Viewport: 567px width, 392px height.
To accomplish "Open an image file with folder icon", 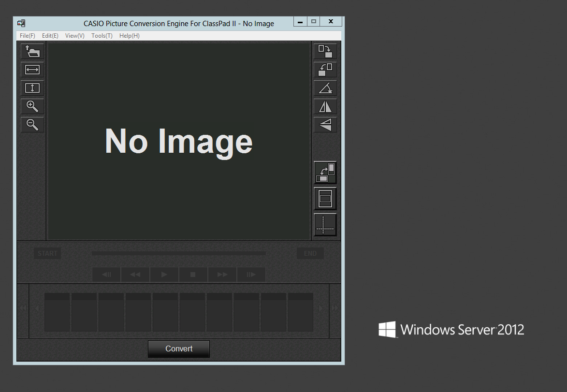I will click(32, 51).
